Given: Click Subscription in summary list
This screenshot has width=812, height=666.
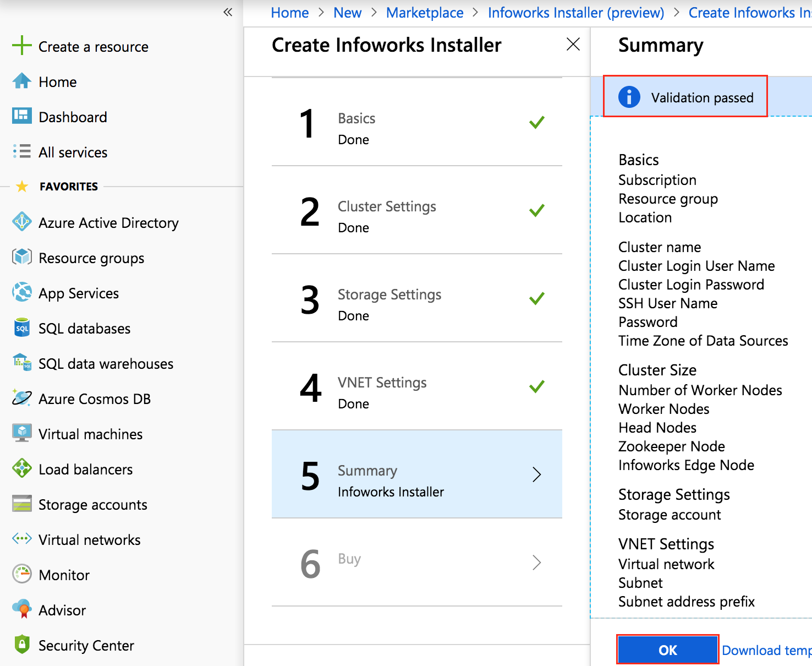Looking at the screenshot, I should tap(657, 180).
